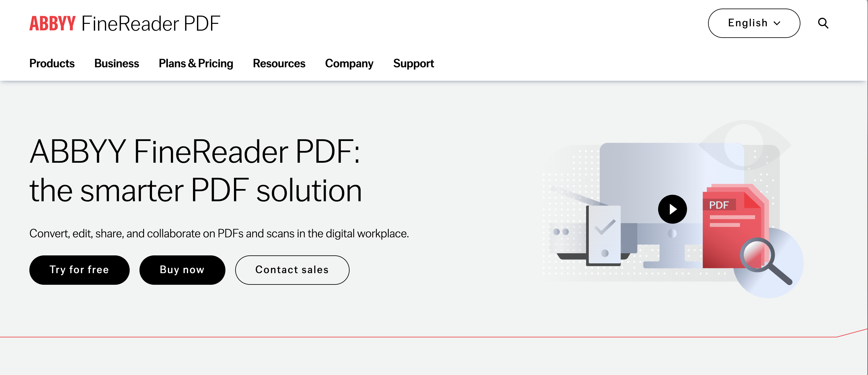Click the red ABBYY brand wordmark
This screenshot has height=375, width=868.
click(52, 24)
